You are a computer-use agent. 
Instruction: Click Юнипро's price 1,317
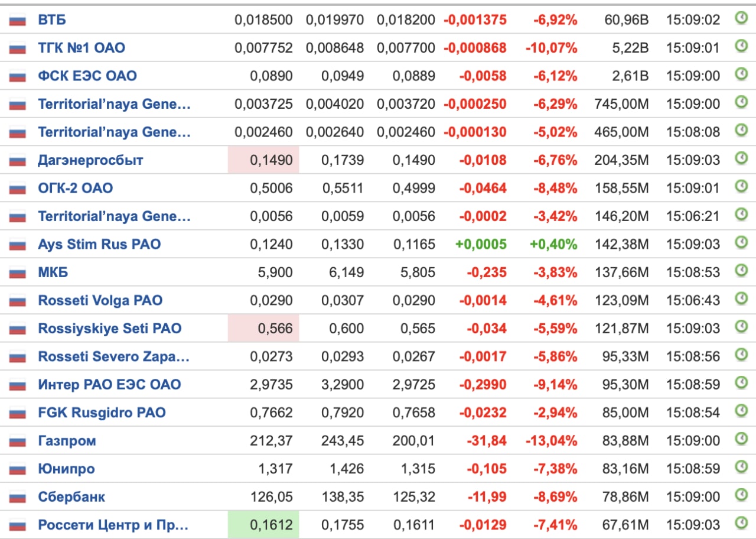coord(276,469)
